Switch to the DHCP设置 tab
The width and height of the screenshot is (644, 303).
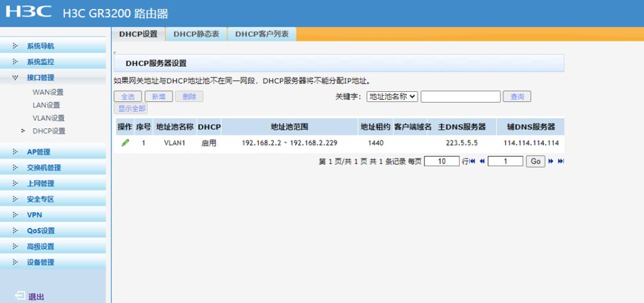click(x=138, y=34)
